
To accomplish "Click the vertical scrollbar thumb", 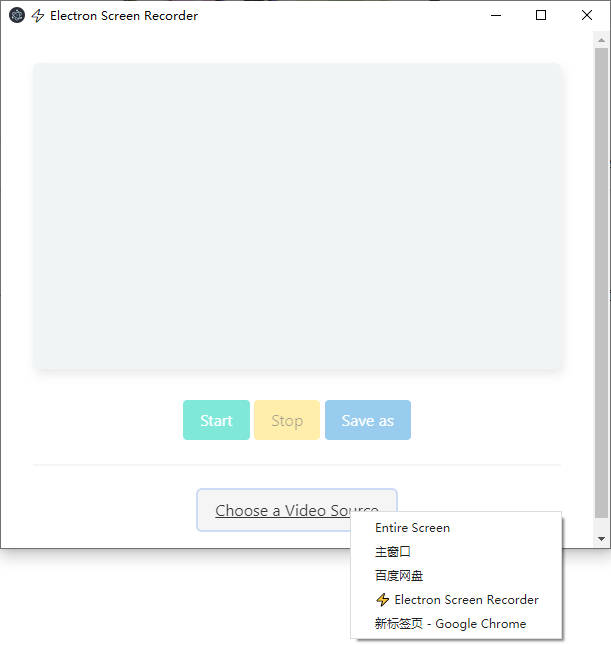I will click(602, 283).
